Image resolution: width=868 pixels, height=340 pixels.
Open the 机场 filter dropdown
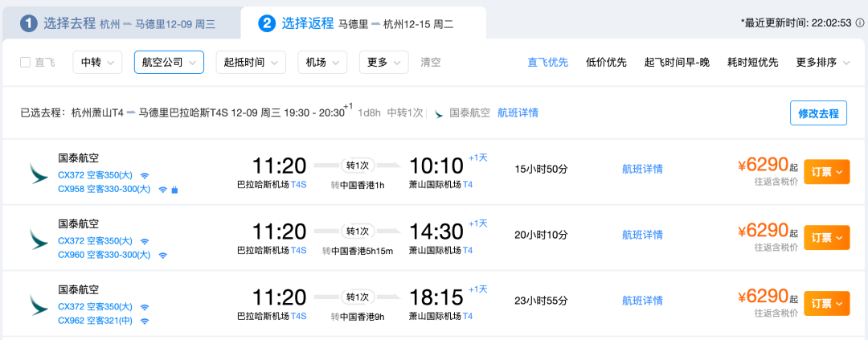(x=322, y=63)
